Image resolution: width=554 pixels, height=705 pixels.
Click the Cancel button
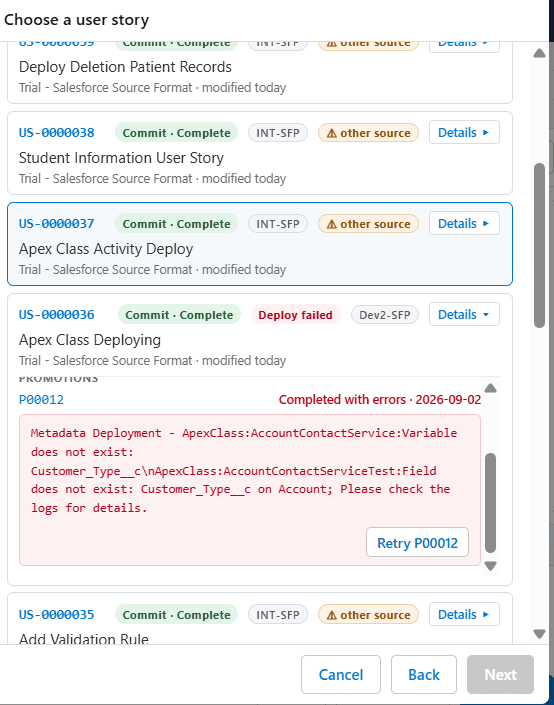(341, 674)
